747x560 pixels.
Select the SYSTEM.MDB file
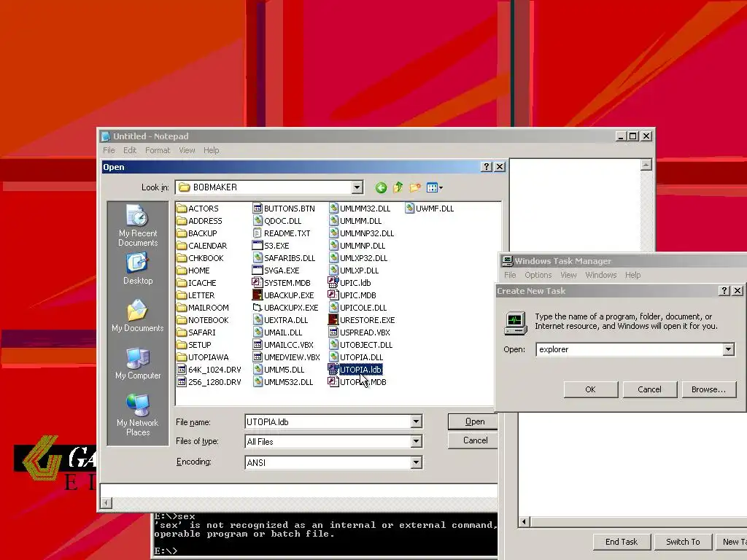tap(282, 283)
